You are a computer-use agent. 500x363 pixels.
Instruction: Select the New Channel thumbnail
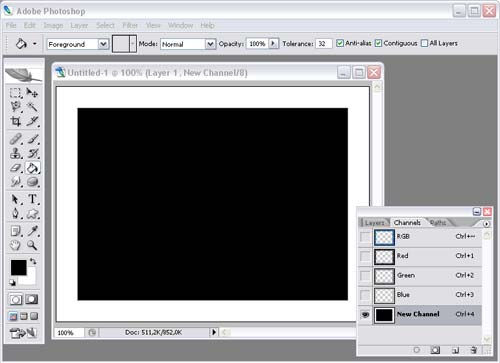(384, 315)
